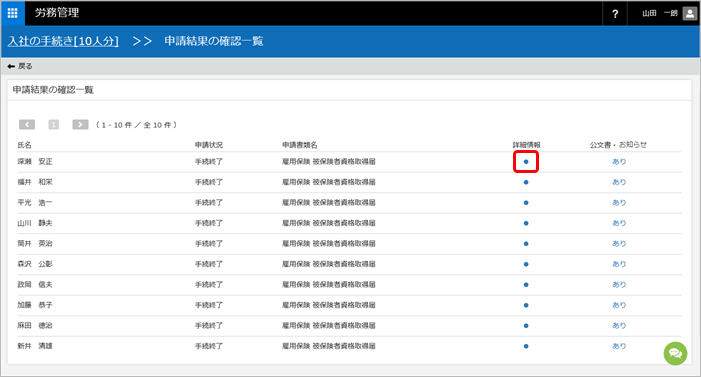Click 手続終了 status in 深瀬 安正 row
This screenshot has height=377, width=701.
coord(209,162)
